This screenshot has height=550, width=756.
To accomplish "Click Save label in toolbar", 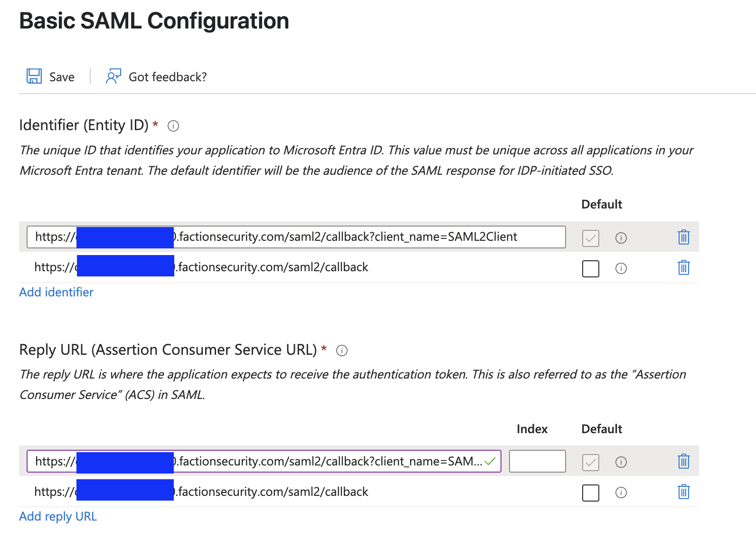I will [x=62, y=77].
